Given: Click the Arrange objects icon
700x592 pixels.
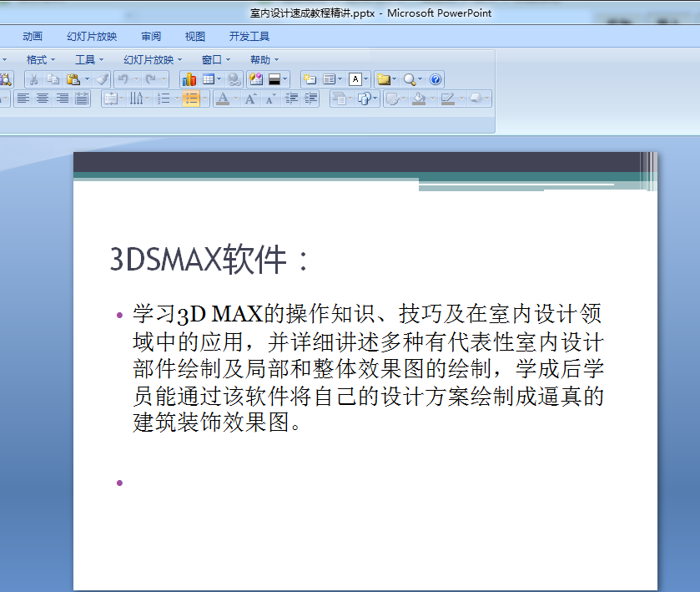Looking at the screenshot, I should [365, 99].
